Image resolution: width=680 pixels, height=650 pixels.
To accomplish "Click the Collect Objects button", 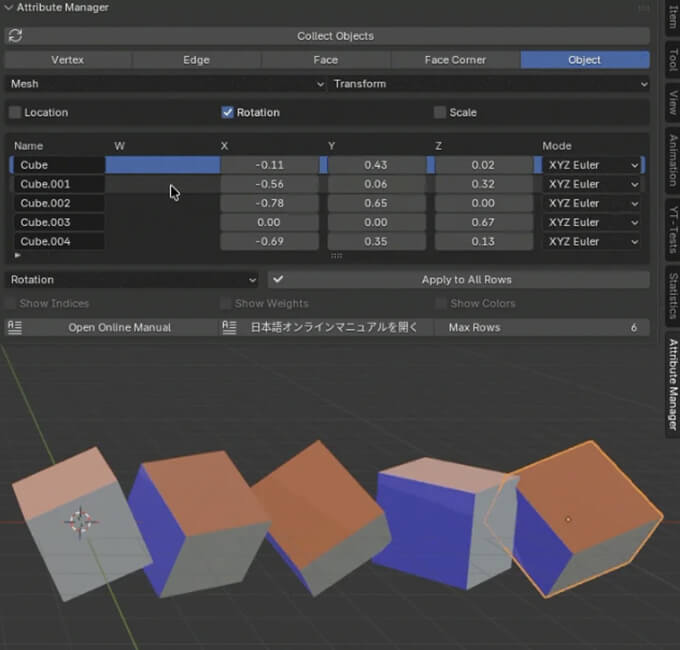I will tap(335, 36).
